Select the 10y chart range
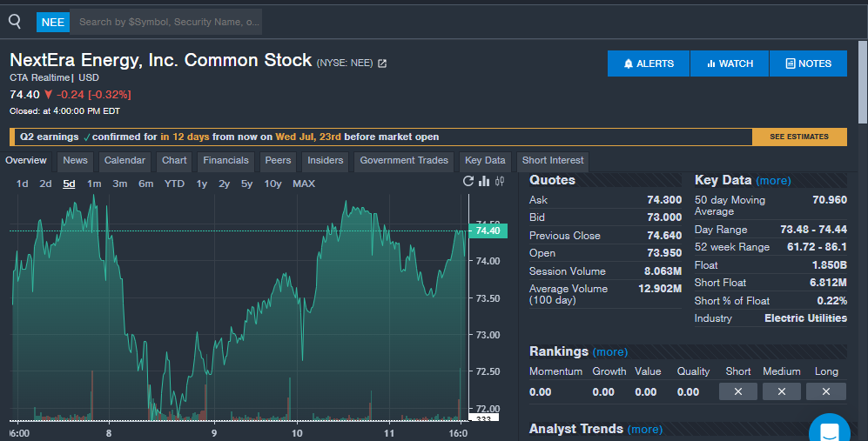The height and width of the screenshot is (441, 868). (x=273, y=184)
